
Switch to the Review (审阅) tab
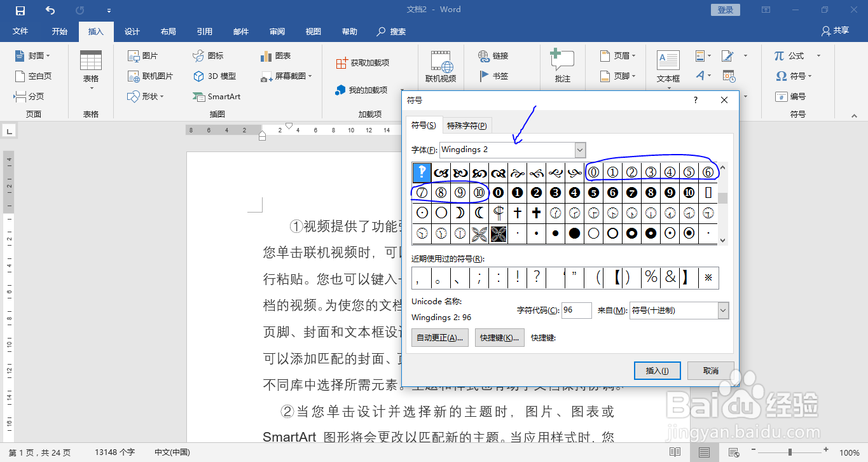[x=277, y=31]
